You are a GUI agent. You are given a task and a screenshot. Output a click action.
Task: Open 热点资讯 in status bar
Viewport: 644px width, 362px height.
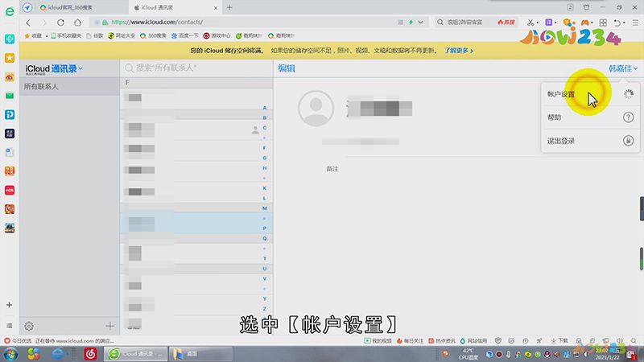(441, 340)
